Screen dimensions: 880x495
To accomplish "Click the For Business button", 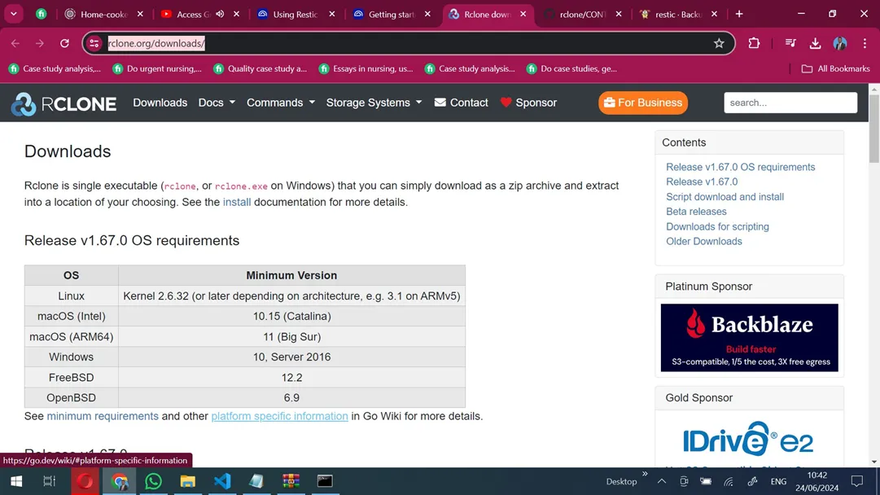I will tap(642, 103).
